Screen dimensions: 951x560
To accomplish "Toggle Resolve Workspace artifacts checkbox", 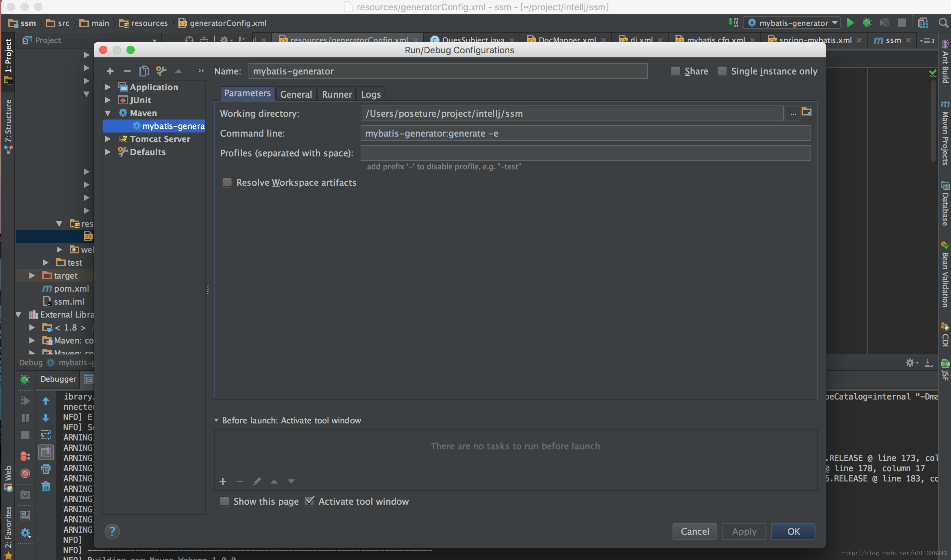I will point(227,183).
